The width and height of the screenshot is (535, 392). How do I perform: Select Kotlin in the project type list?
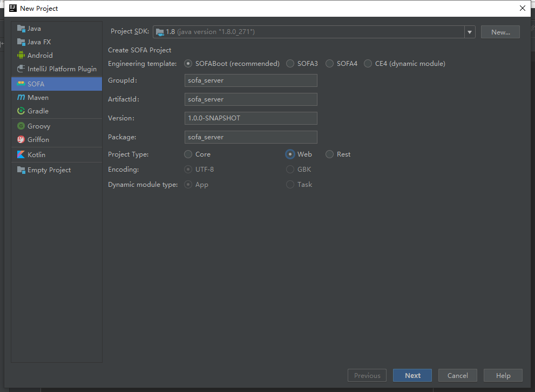57,154
